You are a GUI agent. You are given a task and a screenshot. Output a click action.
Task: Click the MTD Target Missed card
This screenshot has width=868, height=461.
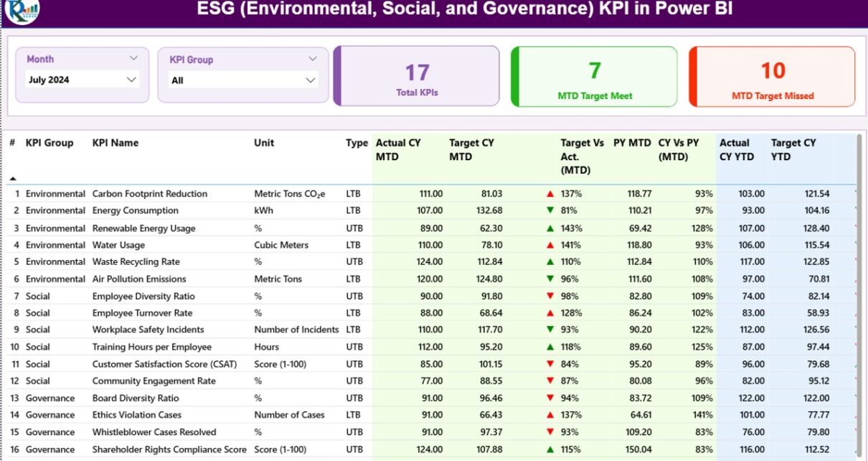[x=773, y=77]
